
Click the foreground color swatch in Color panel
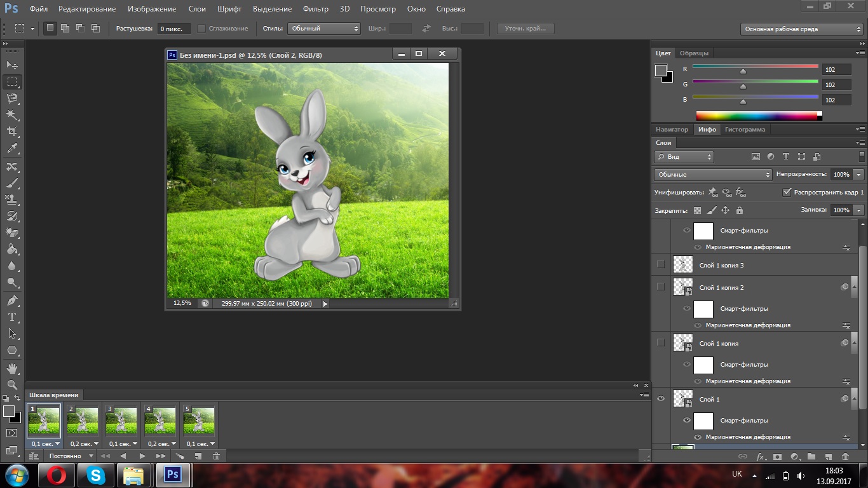tap(661, 70)
